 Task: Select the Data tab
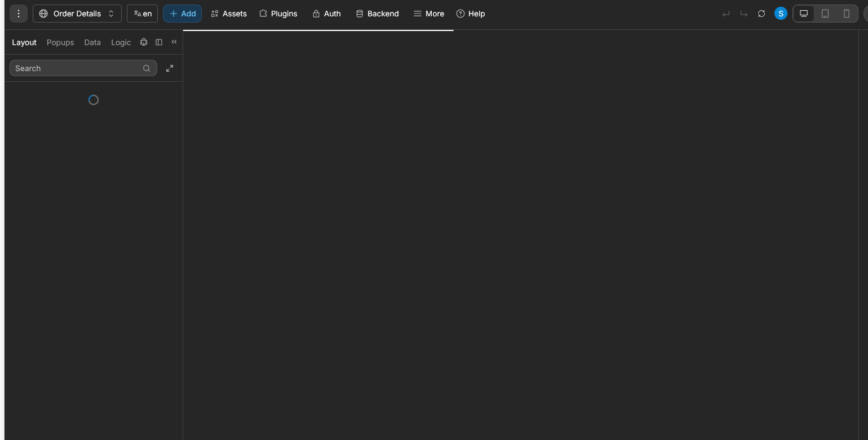[92, 42]
